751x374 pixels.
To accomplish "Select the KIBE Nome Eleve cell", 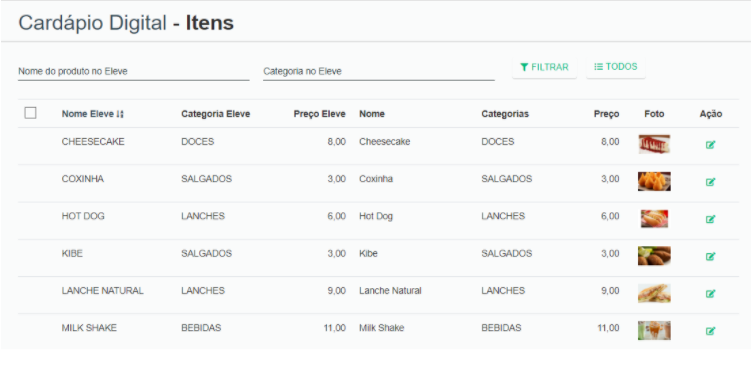I will coord(72,254).
